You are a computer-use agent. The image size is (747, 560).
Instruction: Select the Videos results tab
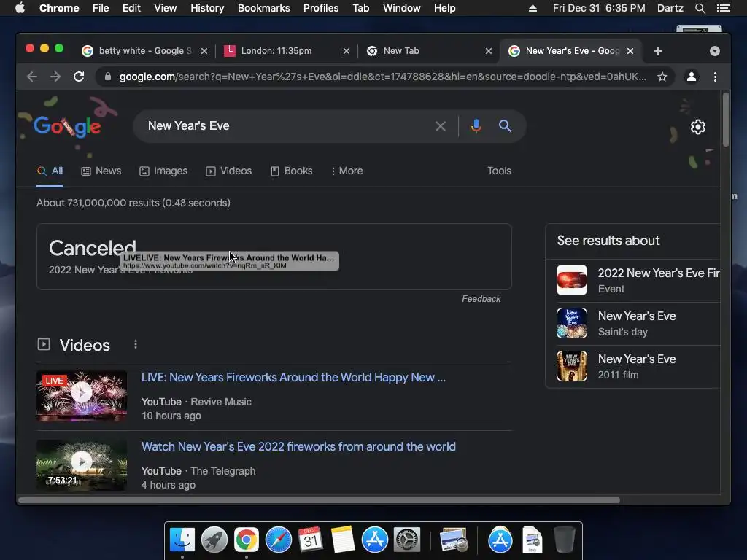228,171
